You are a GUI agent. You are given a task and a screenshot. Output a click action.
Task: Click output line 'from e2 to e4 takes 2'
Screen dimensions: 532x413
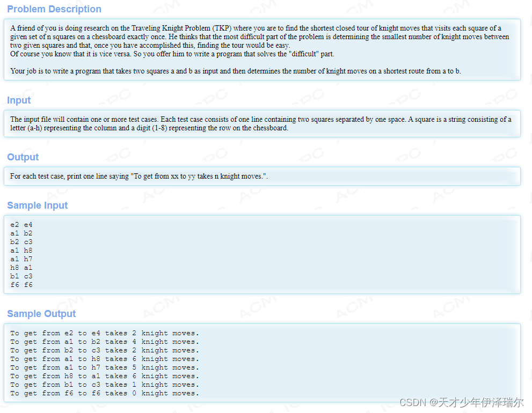(105, 333)
